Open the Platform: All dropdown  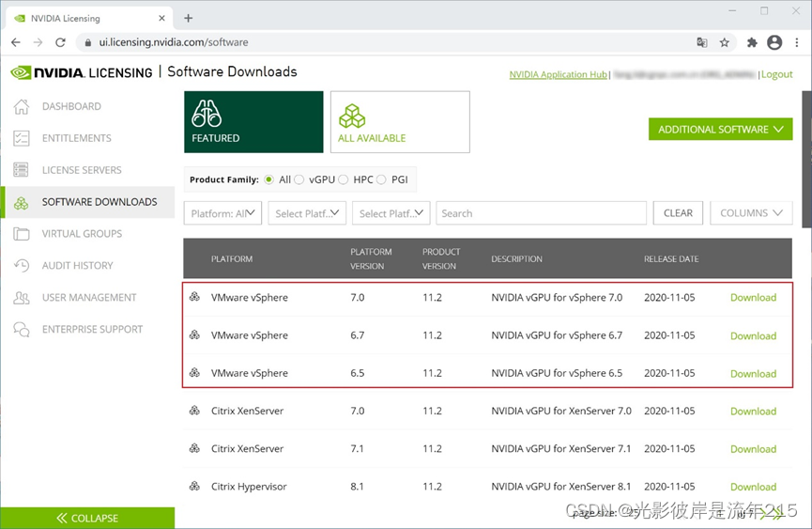point(222,213)
